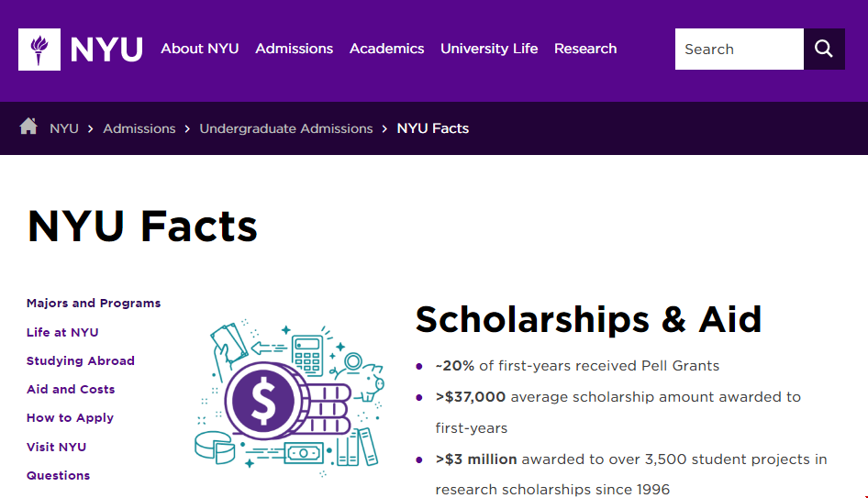This screenshot has width=868, height=498.
Task: Focus the Search input field
Action: [x=739, y=50]
